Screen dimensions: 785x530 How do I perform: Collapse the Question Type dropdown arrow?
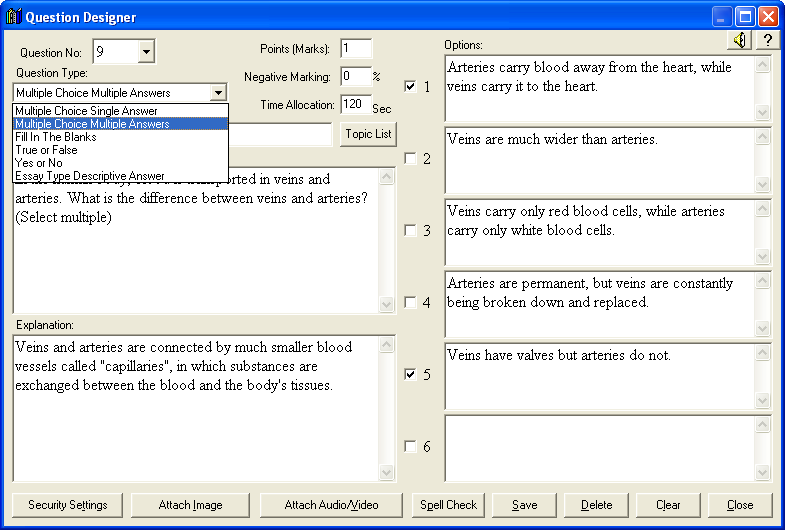tap(218, 93)
